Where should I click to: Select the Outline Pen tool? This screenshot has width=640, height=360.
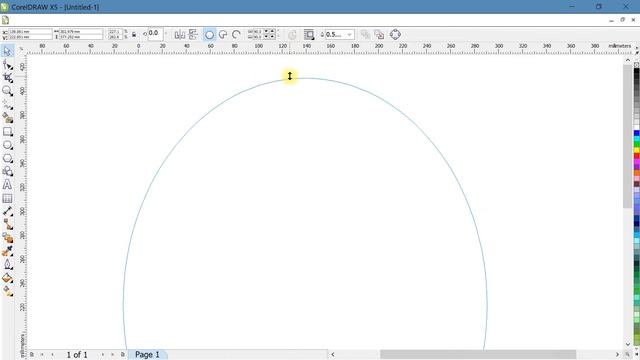point(7,264)
